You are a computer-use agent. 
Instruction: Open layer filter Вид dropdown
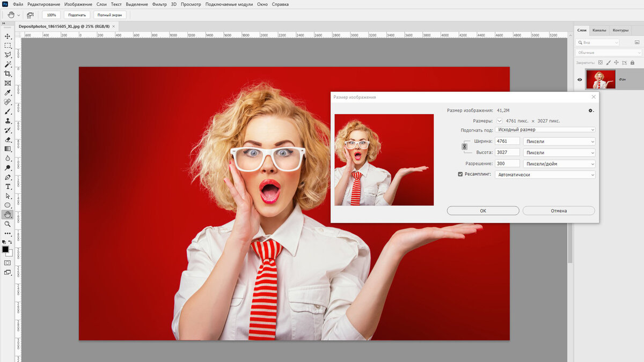[597, 42]
